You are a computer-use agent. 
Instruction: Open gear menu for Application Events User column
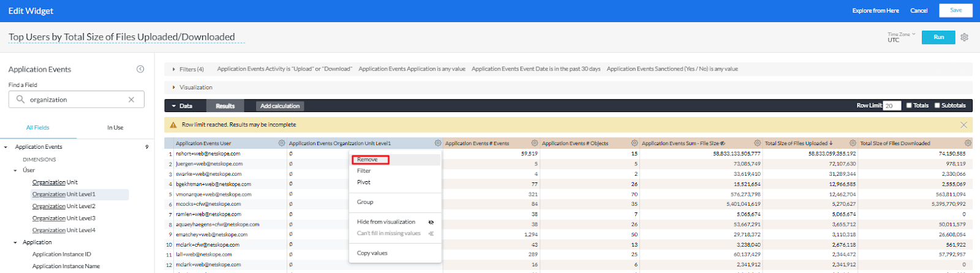click(282, 143)
